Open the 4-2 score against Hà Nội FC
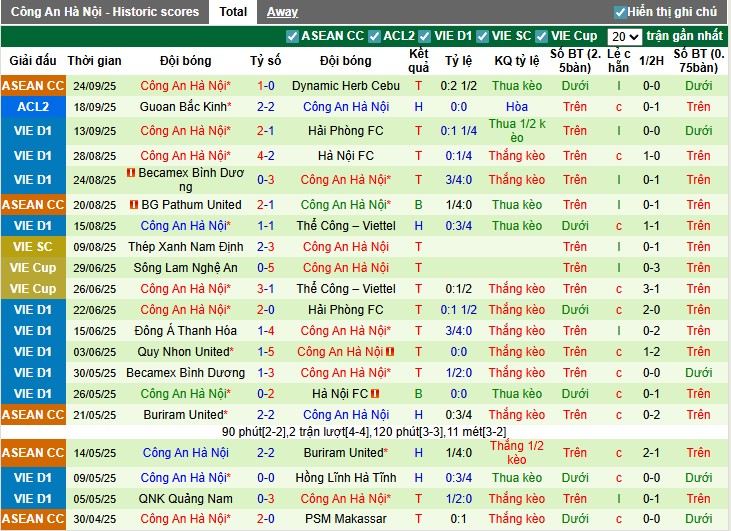The height and width of the screenshot is (531, 731). tap(266, 156)
